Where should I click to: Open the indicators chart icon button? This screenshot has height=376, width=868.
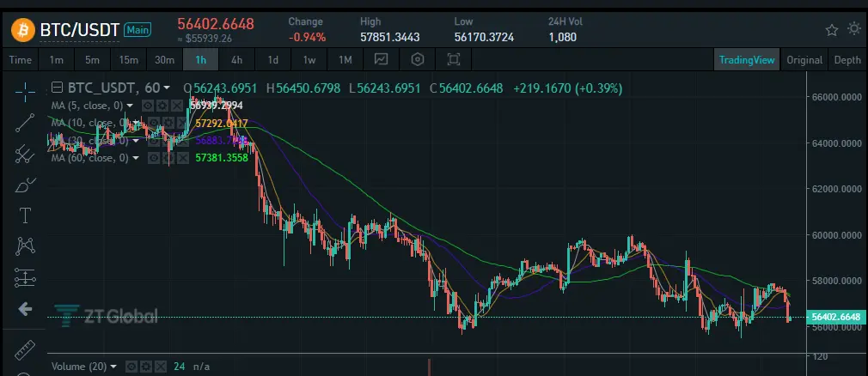381,60
